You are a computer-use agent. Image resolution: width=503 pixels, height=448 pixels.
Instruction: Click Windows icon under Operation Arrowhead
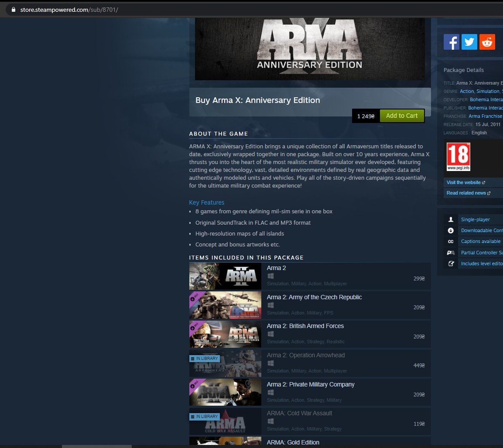[x=270, y=363]
